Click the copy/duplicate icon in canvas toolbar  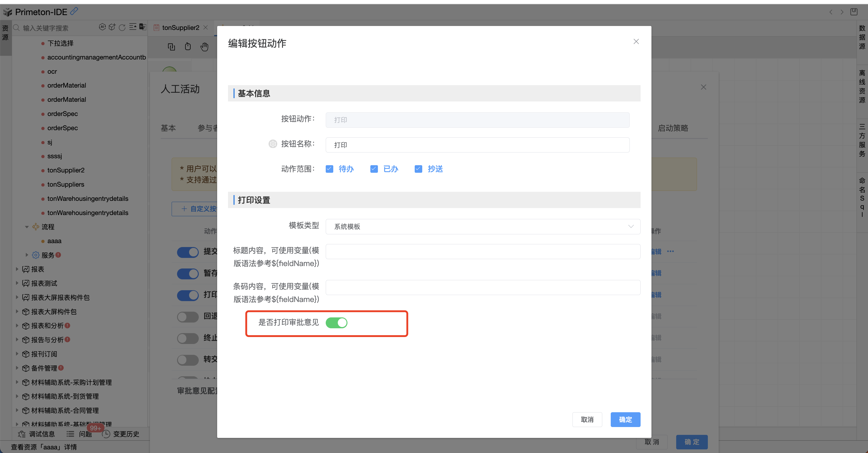[x=172, y=47]
